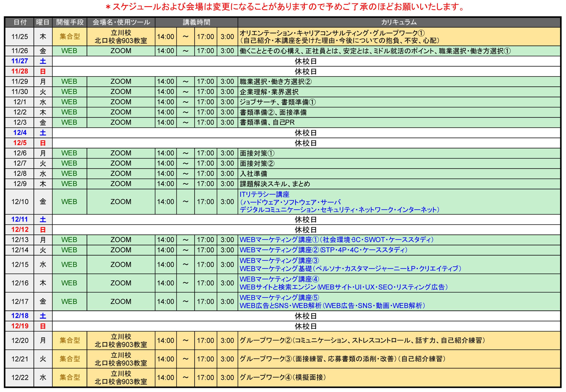Click WEB in the 12/6 row

[x=69, y=153]
